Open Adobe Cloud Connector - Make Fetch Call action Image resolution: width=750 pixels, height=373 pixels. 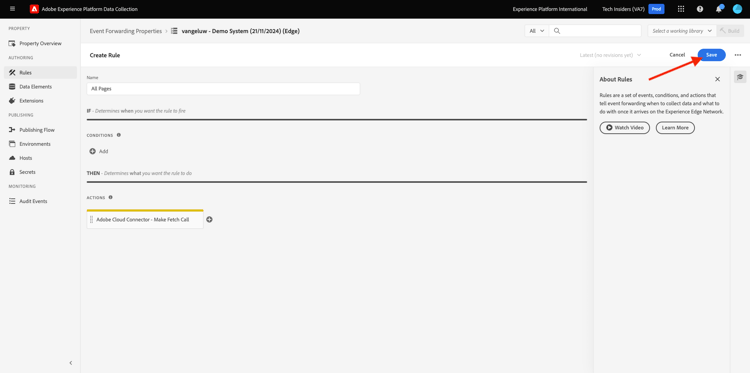tap(145, 219)
